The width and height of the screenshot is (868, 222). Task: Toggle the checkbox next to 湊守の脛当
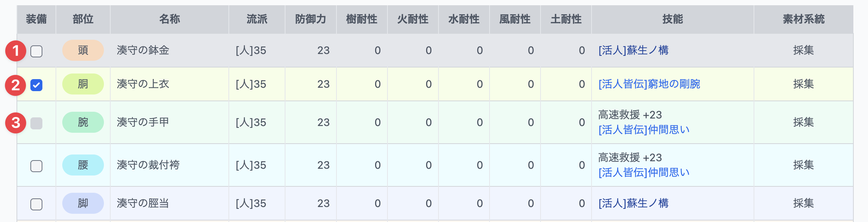(36, 204)
